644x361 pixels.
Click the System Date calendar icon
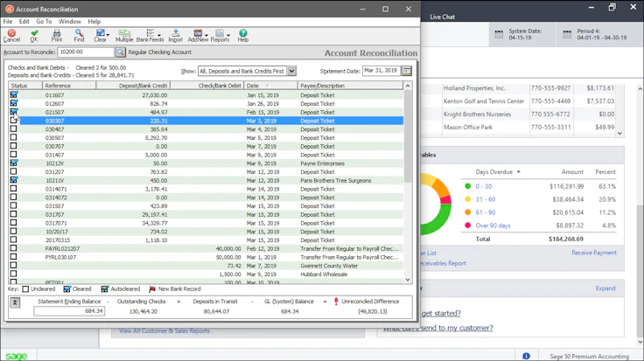499,34
